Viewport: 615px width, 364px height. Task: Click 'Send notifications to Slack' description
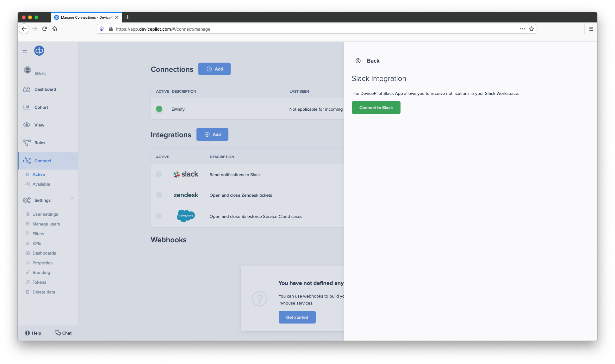(x=235, y=175)
